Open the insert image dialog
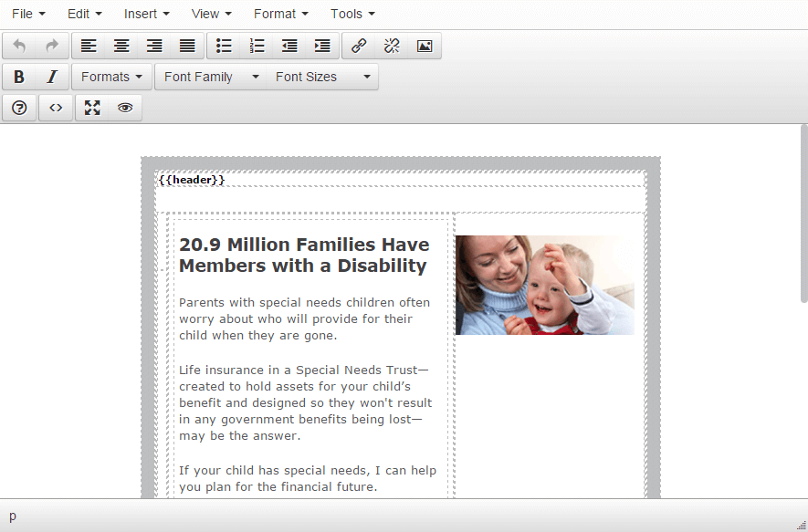This screenshot has height=532, width=808. [x=424, y=45]
